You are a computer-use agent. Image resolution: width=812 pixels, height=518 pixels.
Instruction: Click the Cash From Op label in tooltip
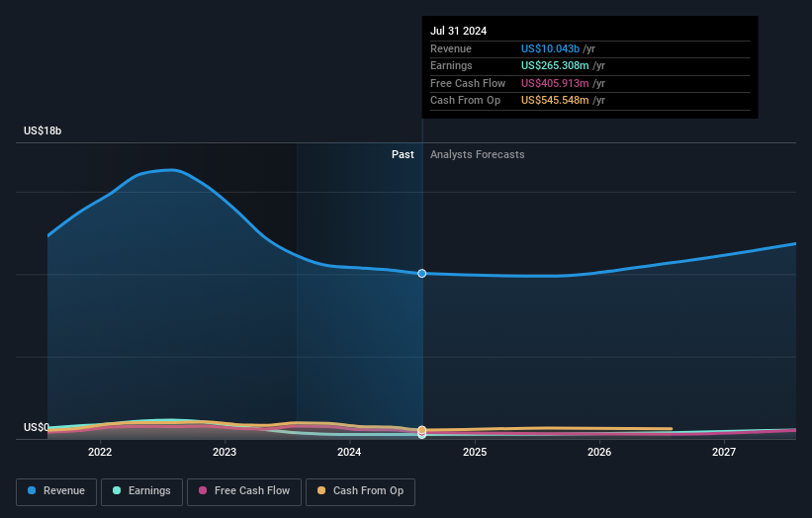click(x=465, y=101)
